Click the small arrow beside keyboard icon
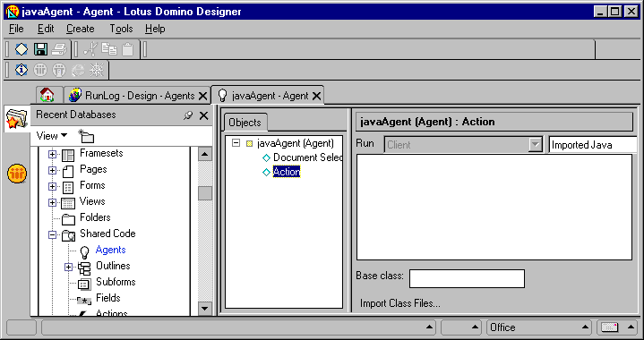This screenshot has height=340, width=644. [631, 327]
